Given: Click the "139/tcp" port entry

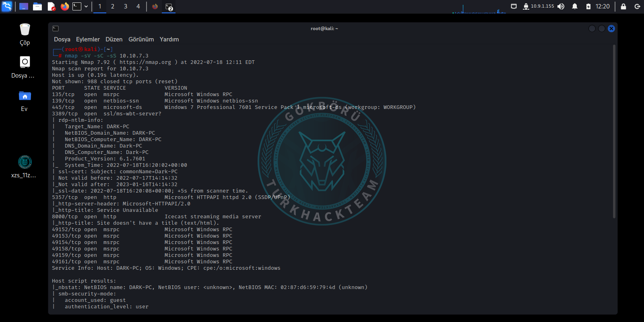Looking at the screenshot, I should [x=63, y=101].
